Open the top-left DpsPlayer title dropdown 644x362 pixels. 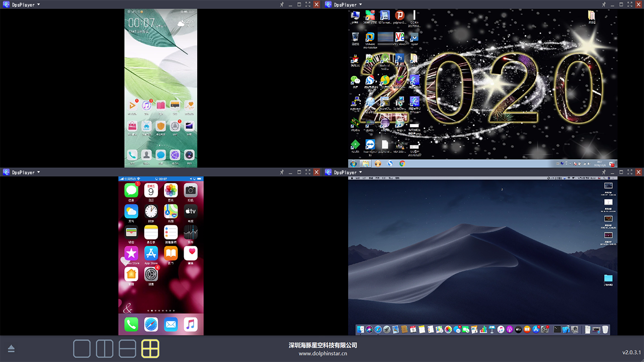[39, 5]
